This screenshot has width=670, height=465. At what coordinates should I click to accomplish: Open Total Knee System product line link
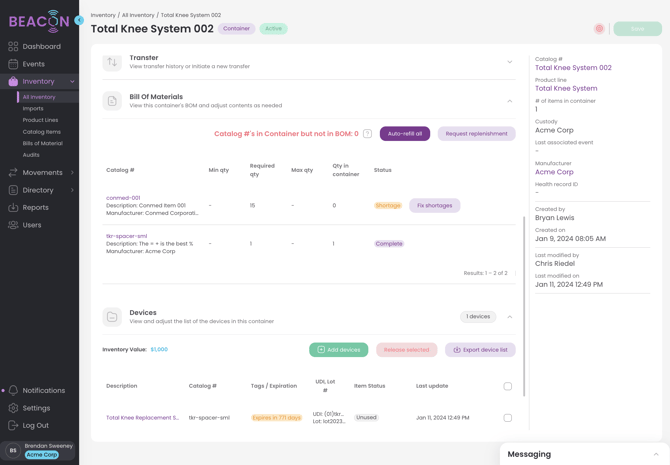point(566,88)
